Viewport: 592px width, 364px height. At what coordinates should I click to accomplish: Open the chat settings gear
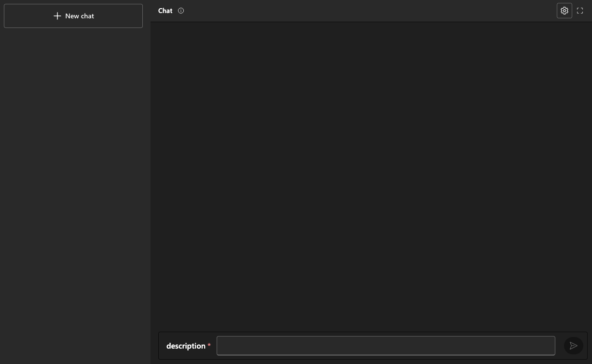pyautogui.click(x=564, y=11)
